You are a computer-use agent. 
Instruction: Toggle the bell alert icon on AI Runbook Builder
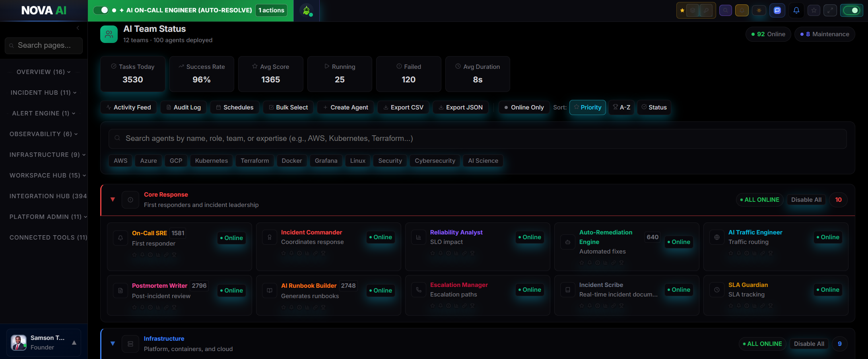click(291, 307)
